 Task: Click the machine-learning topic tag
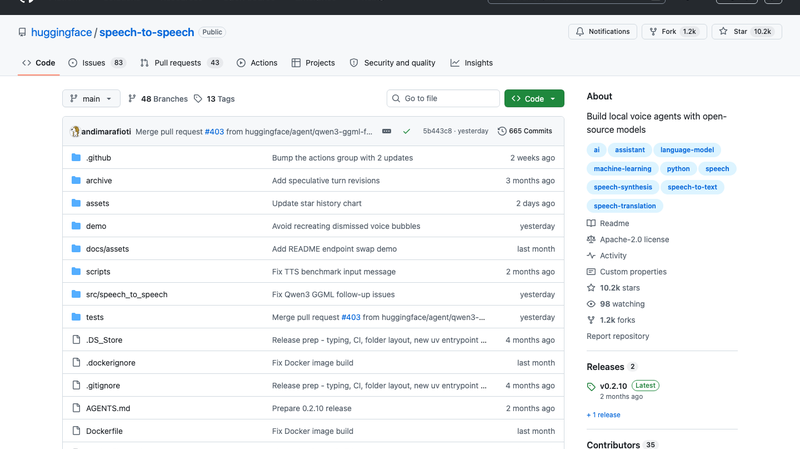[x=622, y=168]
